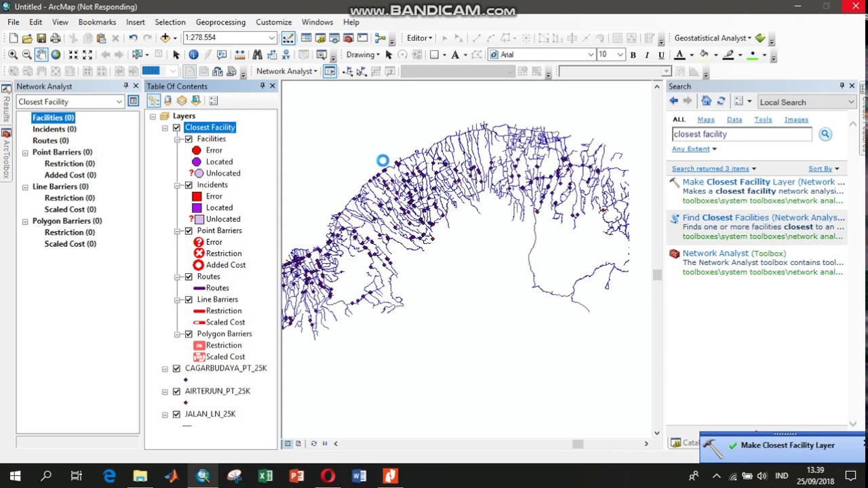Toggle the Facilities sublayer checkbox

[189, 139]
